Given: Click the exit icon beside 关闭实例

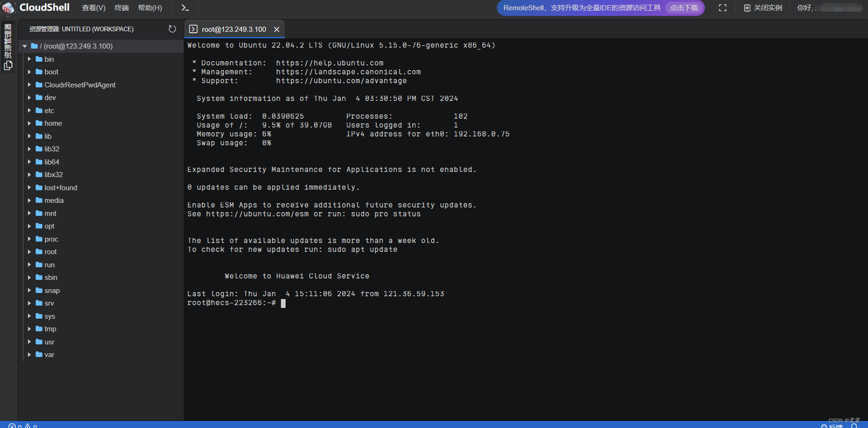Looking at the screenshot, I should tap(747, 8).
